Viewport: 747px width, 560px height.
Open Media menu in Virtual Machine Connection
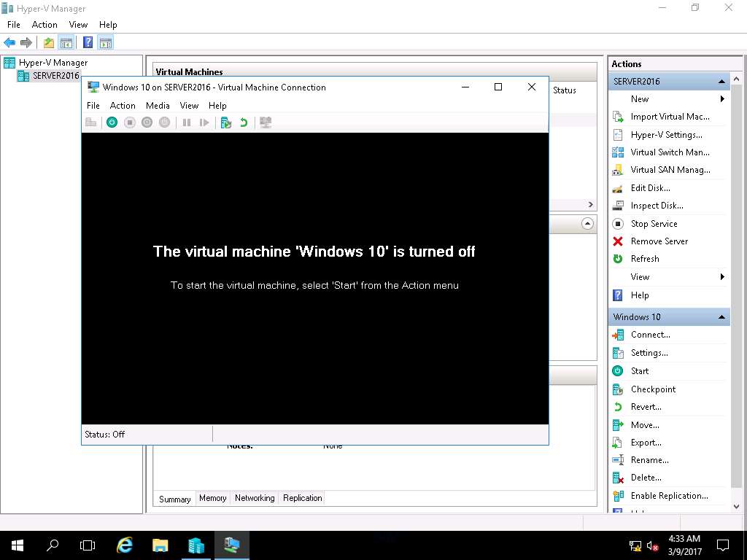158,106
